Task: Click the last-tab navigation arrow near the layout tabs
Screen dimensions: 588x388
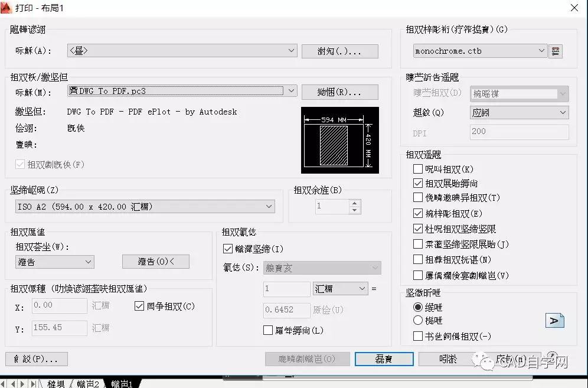Action: [33, 383]
